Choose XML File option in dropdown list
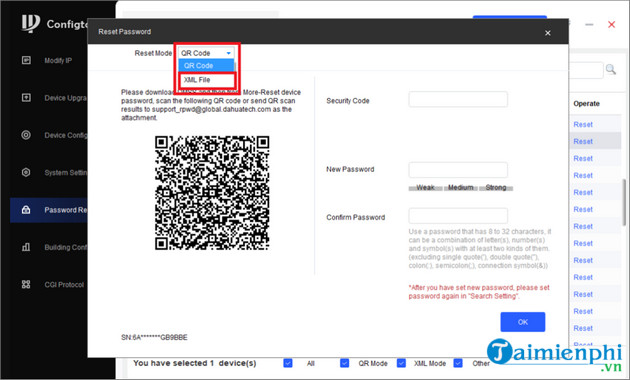Screen dimensions: 630x380 coord(207,80)
